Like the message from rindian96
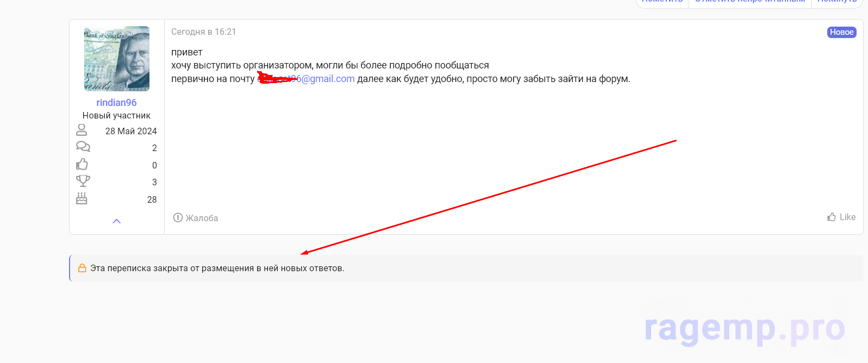868x363 pixels. [841, 217]
